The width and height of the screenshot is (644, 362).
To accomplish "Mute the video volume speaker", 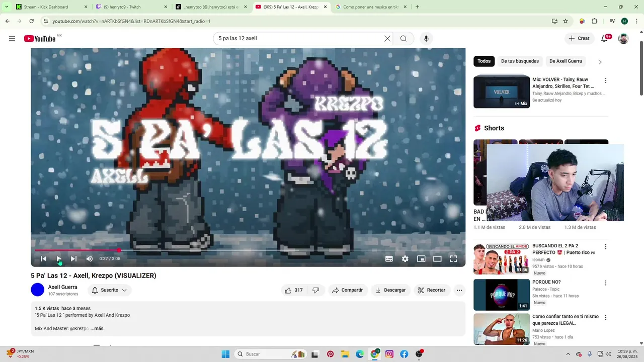I will (x=90, y=259).
